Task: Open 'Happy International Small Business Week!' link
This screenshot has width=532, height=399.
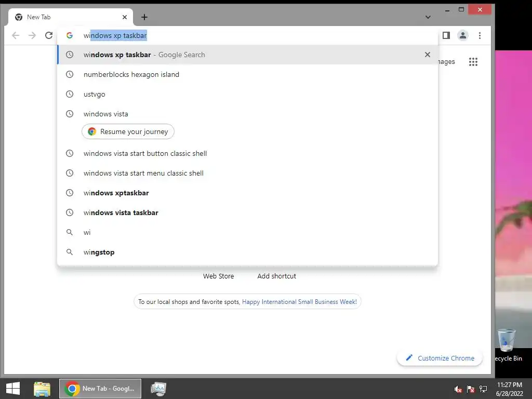Action: point(299,302)
